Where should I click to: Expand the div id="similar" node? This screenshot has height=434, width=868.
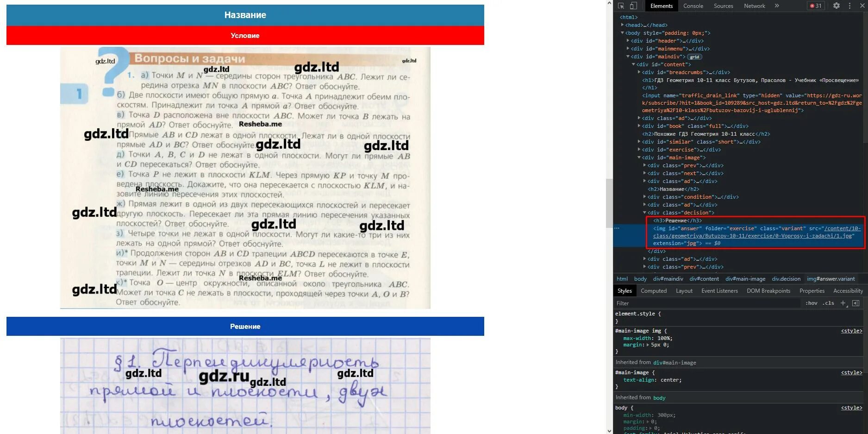tap(639, 142)
